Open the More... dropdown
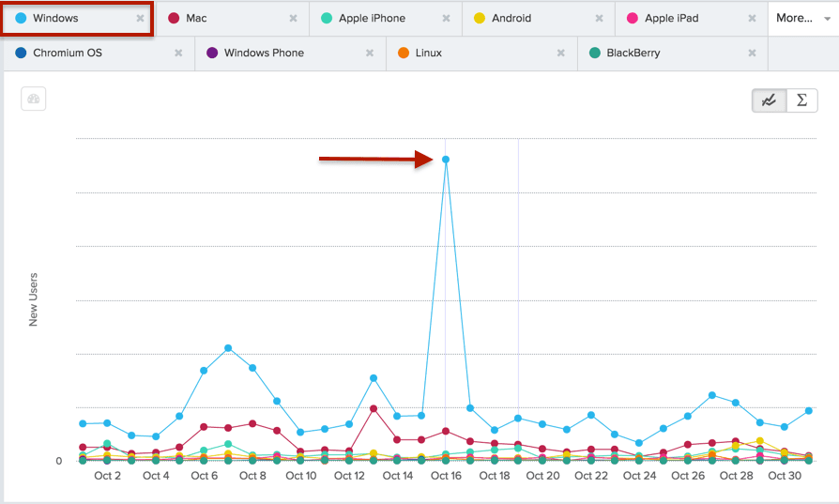The height and width of the screenshot is (504, 839). coord(802,18)
